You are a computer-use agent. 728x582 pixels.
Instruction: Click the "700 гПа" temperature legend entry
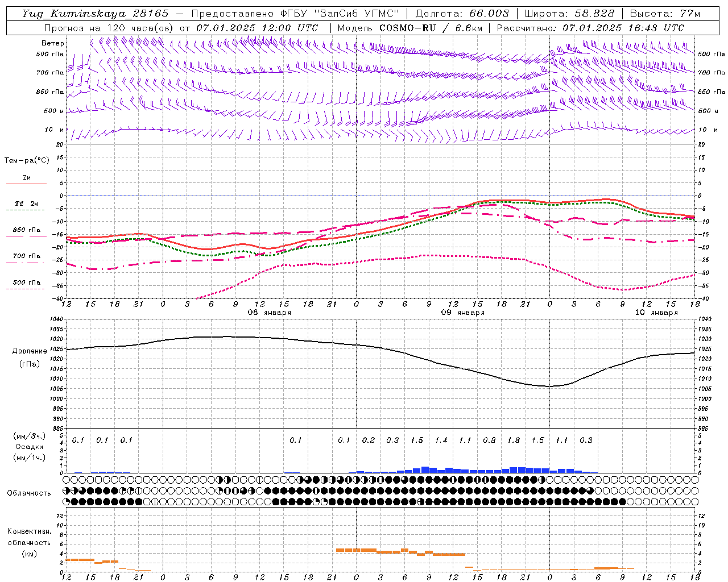coord(26,256)
